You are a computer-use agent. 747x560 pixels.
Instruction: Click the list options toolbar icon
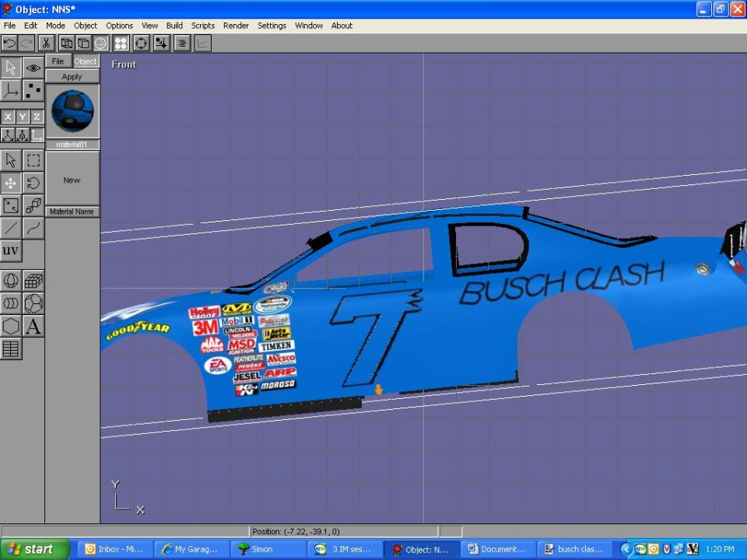(182, 44)
